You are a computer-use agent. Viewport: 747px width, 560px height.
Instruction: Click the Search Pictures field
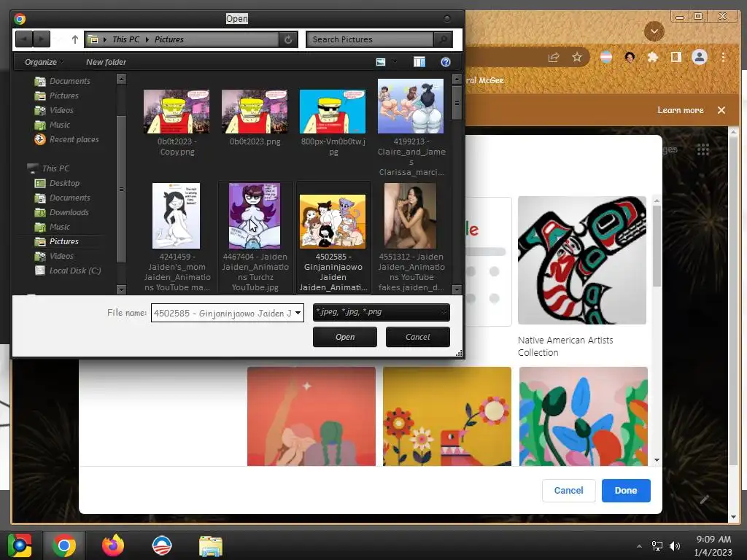point(370,39)
